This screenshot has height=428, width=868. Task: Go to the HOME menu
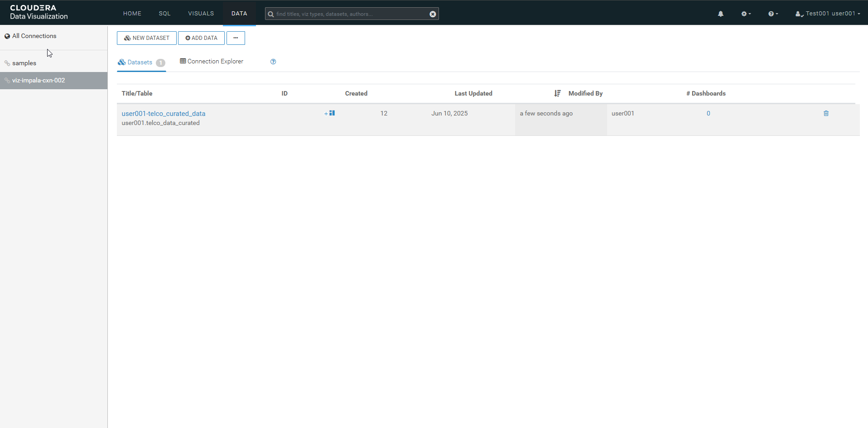tap(132, 14)
